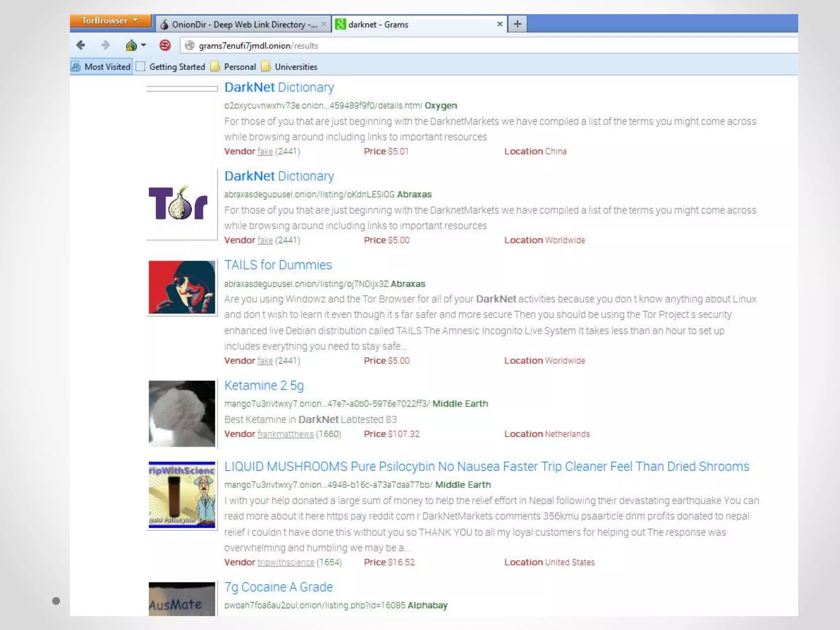Click the white powder Ketamine thumbnail
The width and height of the screenshot is (840, 630).
[x=182, y=413]
